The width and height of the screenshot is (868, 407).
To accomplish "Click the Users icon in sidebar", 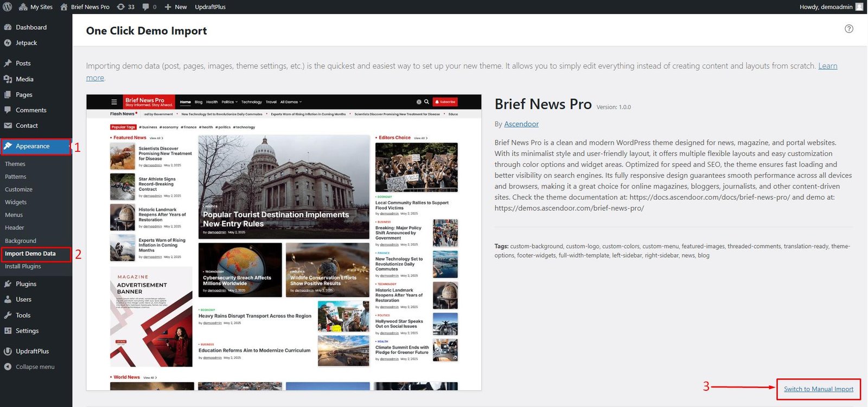I will pos(8,299).
